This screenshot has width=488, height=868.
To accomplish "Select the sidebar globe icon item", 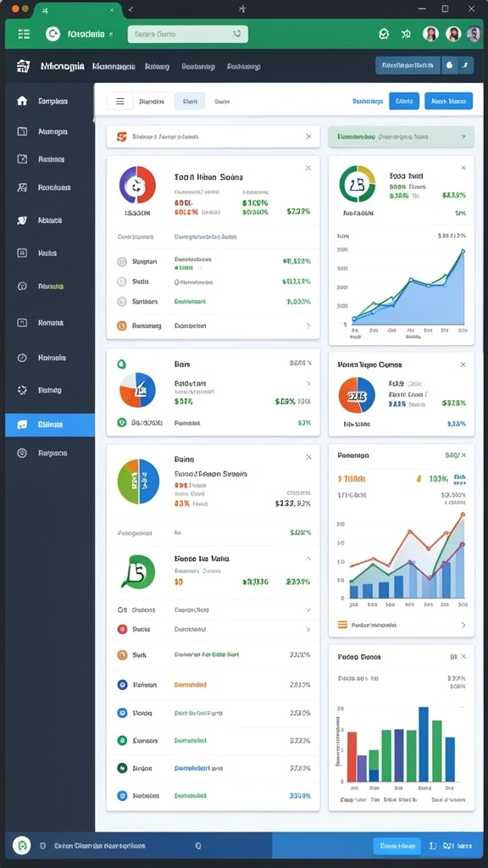I will coord(22,287).
